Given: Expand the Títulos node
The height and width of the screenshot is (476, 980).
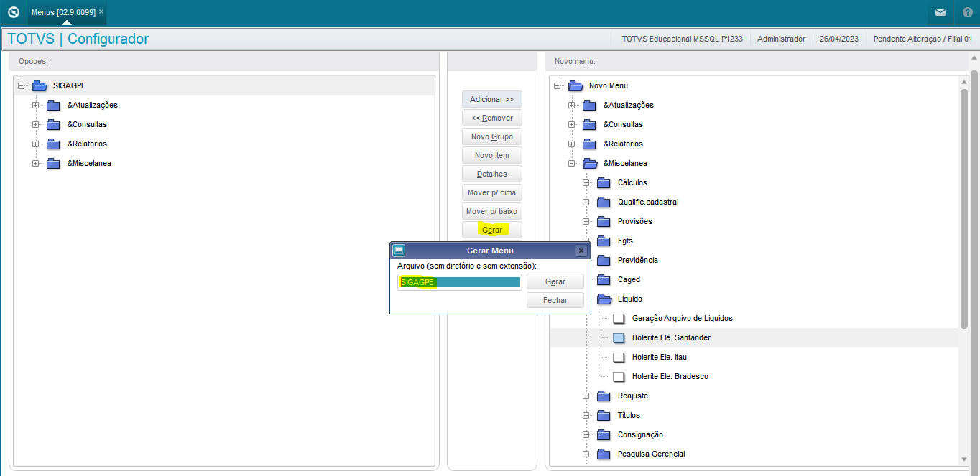Looking at the screenshot, I should [586, 415].
